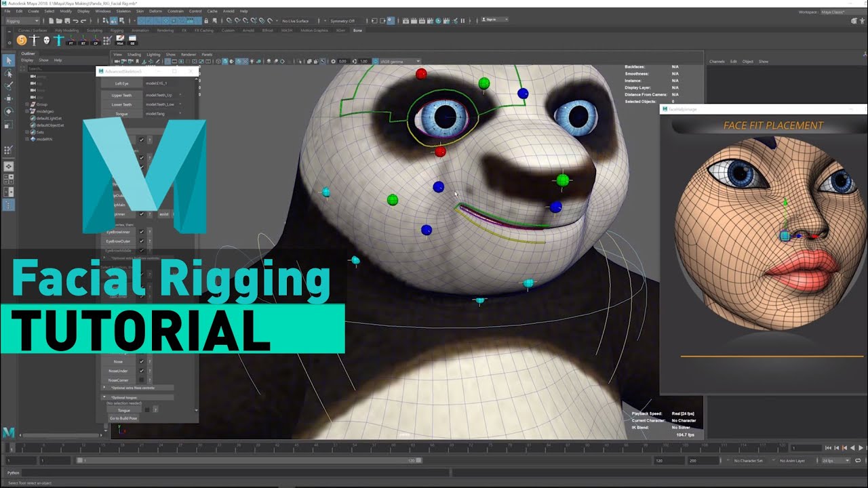
Task: Click the Undo arrow icon
Action: coord(75,21)
